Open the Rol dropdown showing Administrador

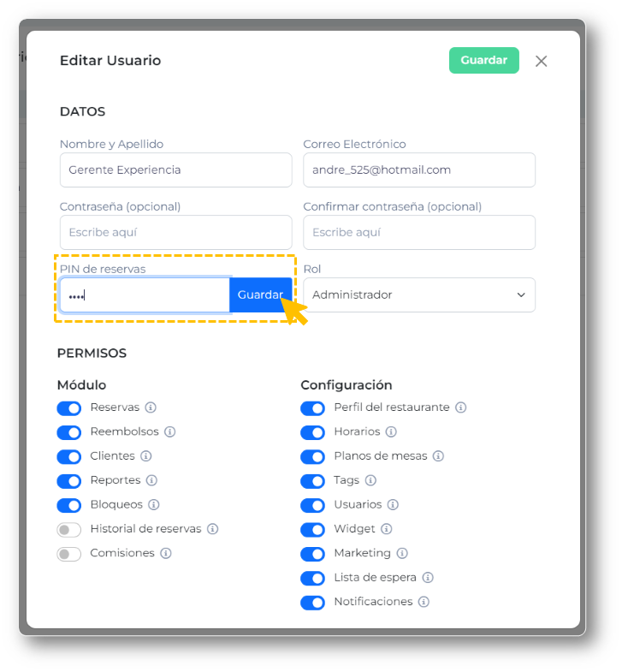pyautogui.click(x=419, y=294)
